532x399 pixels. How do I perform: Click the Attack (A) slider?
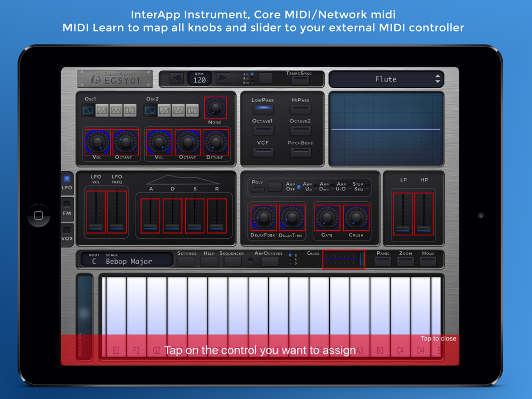pos(151,216)
